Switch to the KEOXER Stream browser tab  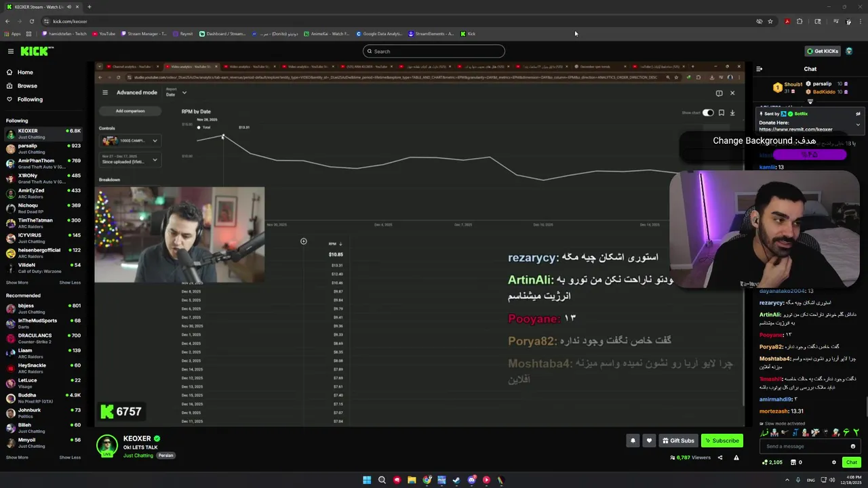click(x=42, y=7)
